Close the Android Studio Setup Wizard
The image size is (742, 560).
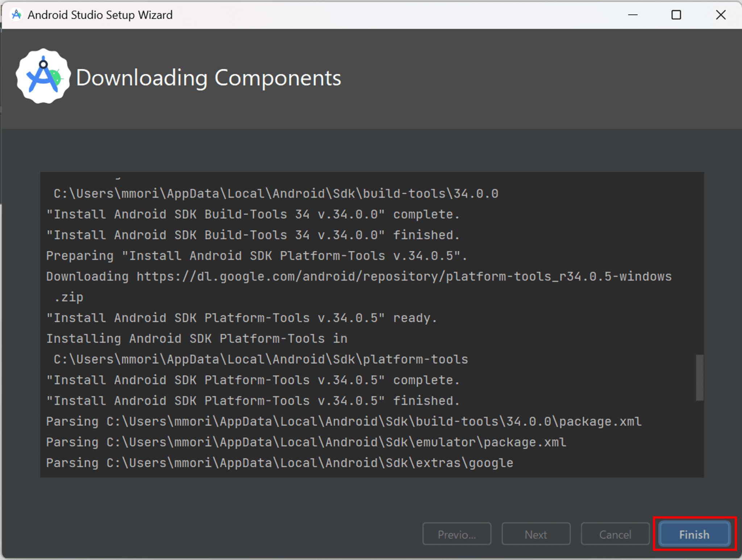pos(720,15)
